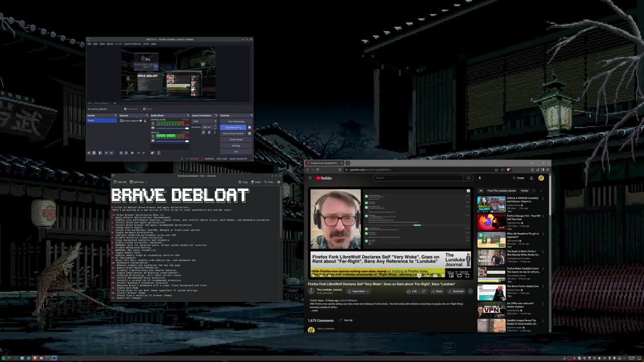Open new tab in Brave with plus icon
The image size is (644, 362).
click(x=348, y=163)
